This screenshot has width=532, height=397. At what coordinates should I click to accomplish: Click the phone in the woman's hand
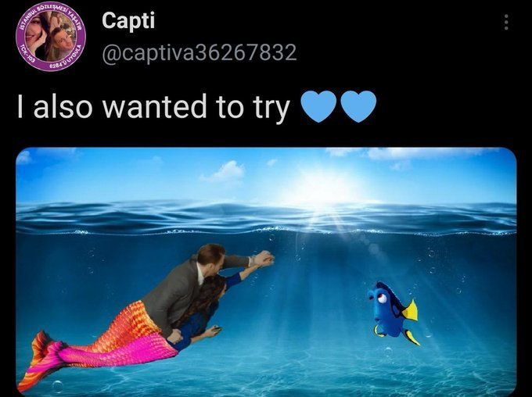[217, 328]
